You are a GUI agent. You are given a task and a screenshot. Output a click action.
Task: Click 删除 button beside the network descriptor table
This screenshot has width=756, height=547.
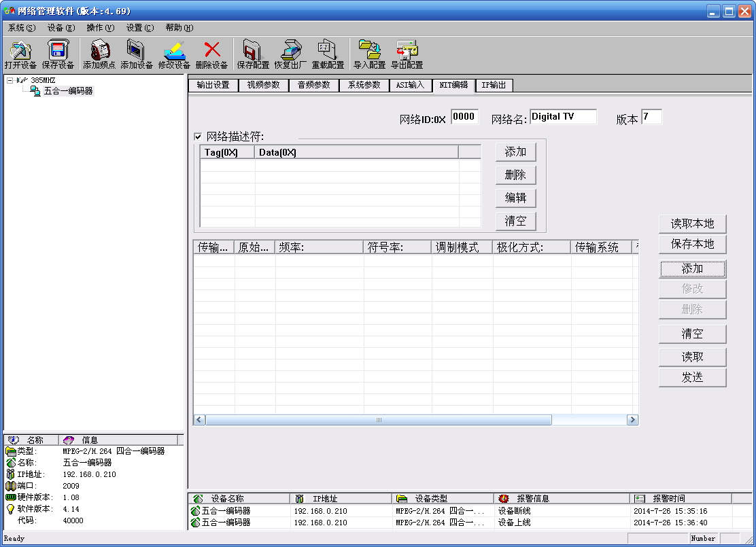pyautogui.click(x=515, y=175)
